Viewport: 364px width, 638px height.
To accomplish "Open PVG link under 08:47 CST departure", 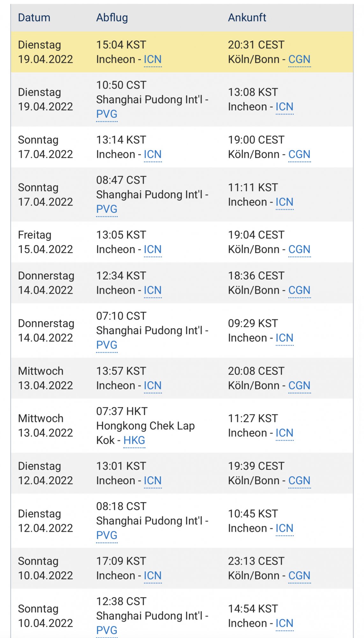I will click(107, 209).
